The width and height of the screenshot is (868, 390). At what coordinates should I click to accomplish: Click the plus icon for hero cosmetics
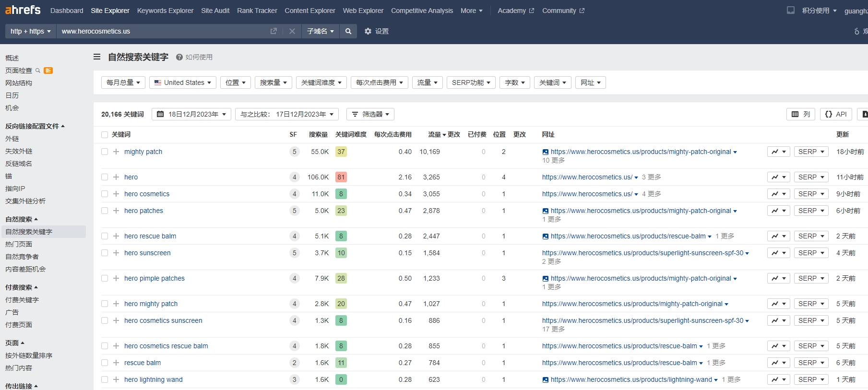(116, 194)
